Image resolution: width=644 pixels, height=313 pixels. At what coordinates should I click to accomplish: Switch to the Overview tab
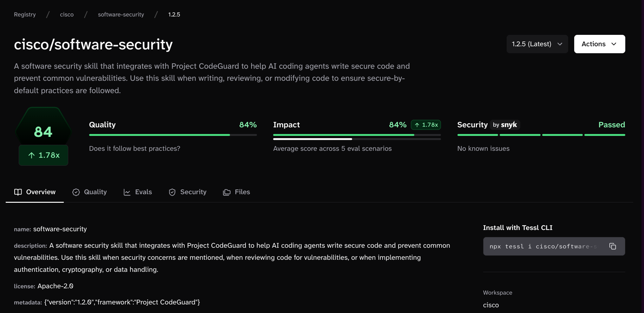35,192
